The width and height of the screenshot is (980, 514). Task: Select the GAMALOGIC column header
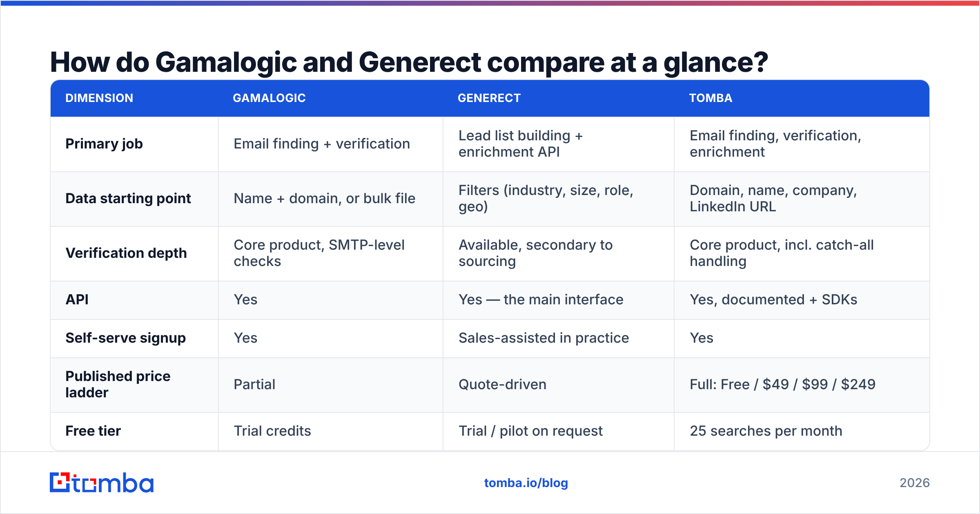pos(269,98)
